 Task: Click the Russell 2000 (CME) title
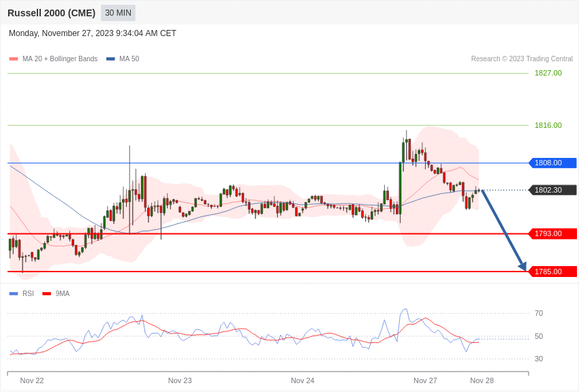51,13
